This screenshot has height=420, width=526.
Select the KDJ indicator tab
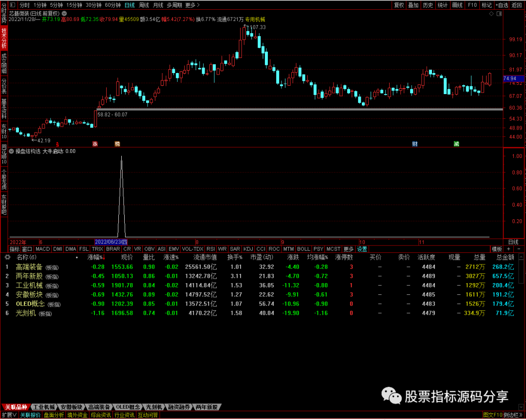pos(248,249)
